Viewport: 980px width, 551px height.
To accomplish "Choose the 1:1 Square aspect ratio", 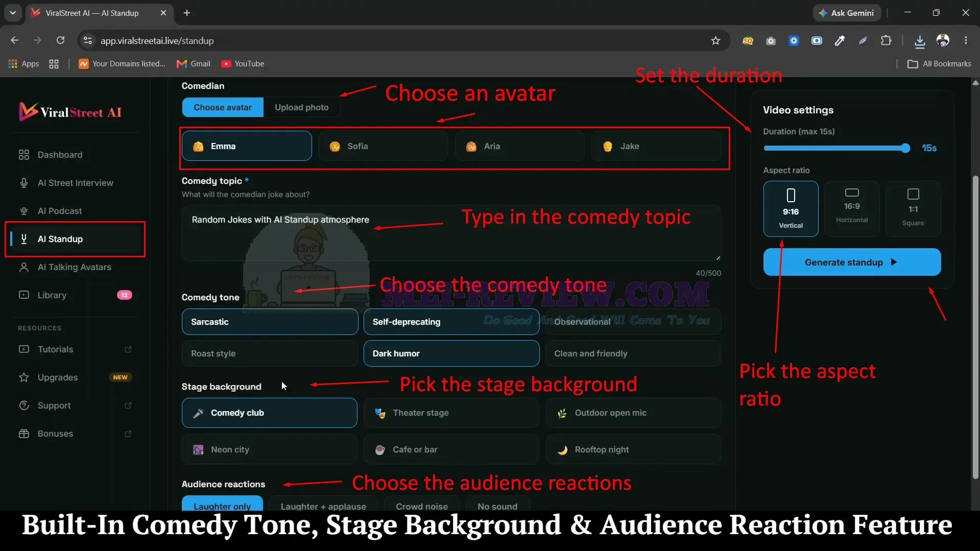I will pyautogui.click(x=913, y=208).
